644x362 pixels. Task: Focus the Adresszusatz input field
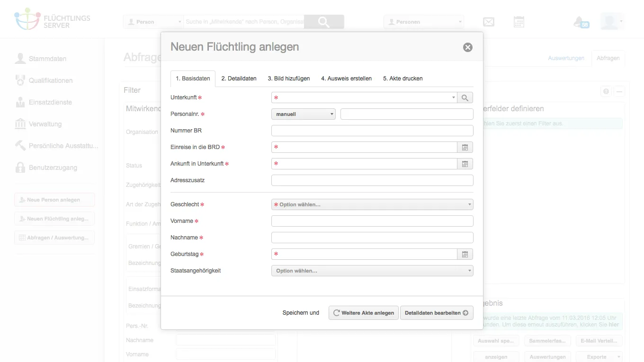[x=372, y=180]
